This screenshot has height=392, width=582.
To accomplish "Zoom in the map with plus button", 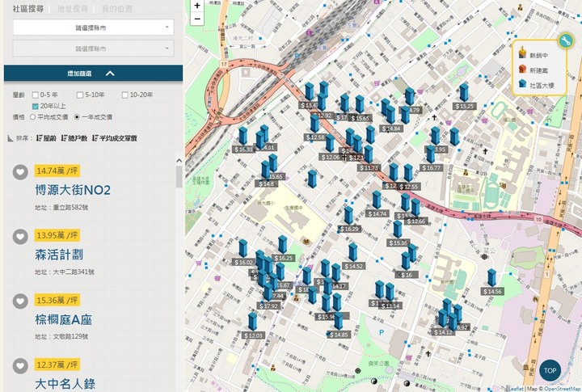I will tap(197, 6).
